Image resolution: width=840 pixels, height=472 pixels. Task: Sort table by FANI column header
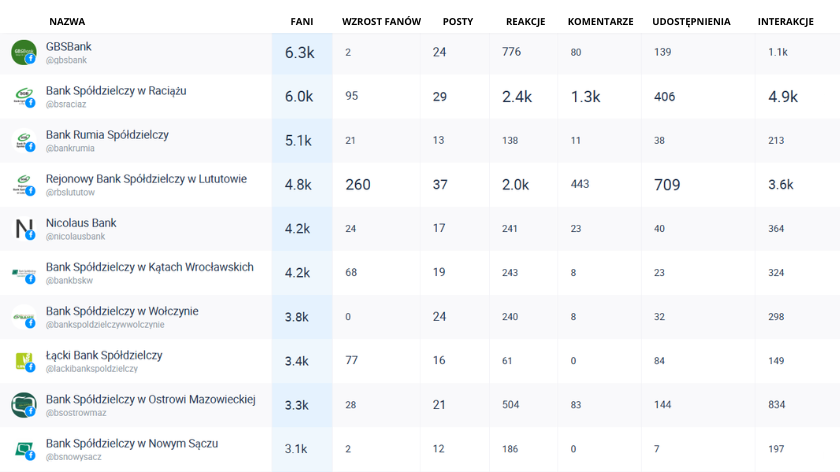(x=301, y=21)
